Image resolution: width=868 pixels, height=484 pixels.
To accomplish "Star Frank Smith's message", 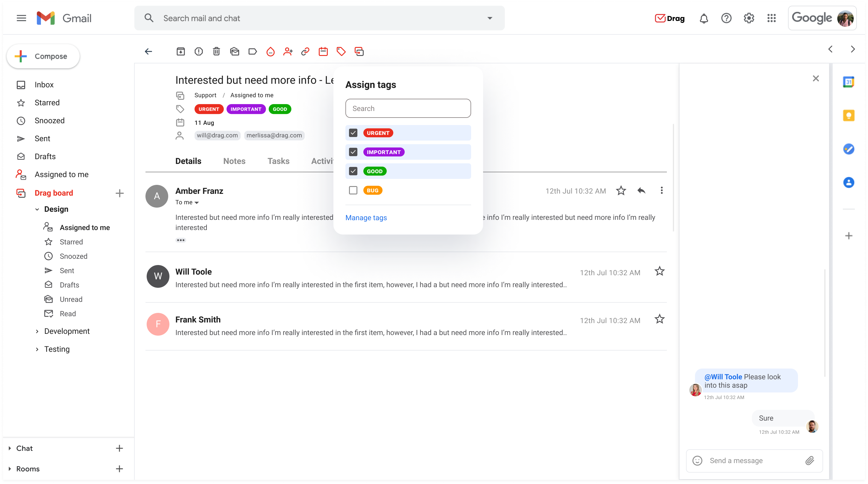I will click(x=659, y=319).
